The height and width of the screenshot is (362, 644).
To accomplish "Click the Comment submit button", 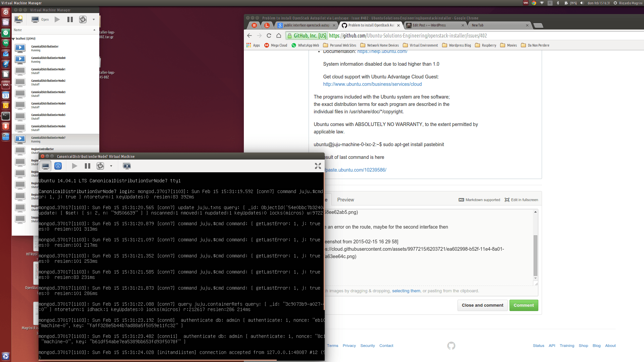I will (524, 305).
